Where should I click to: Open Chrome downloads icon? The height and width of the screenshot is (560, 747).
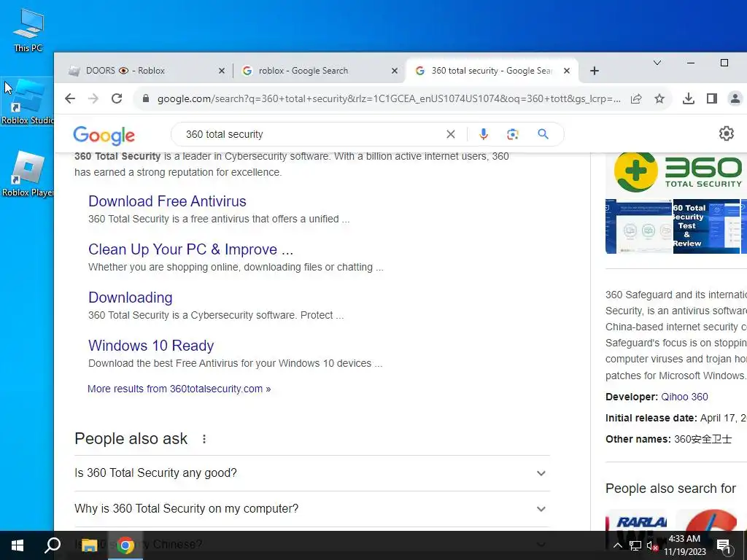pyautogui.click(x=688, y=98)
